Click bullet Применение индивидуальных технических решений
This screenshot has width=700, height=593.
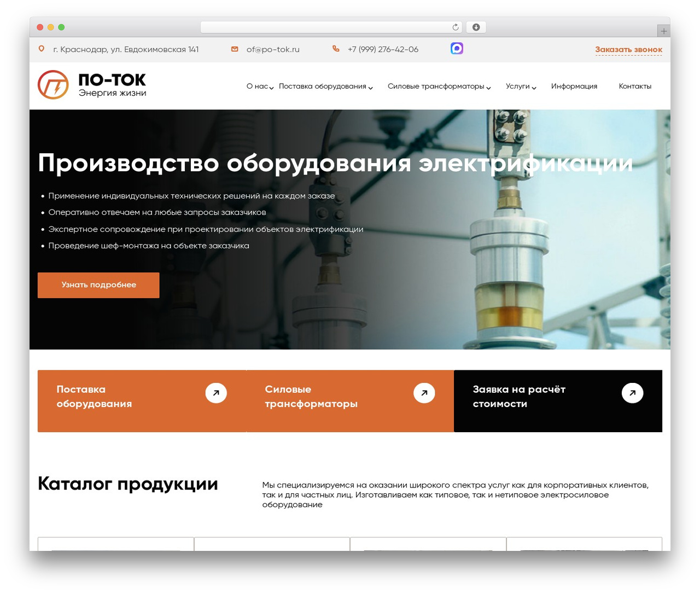click(x=191, y=196)
